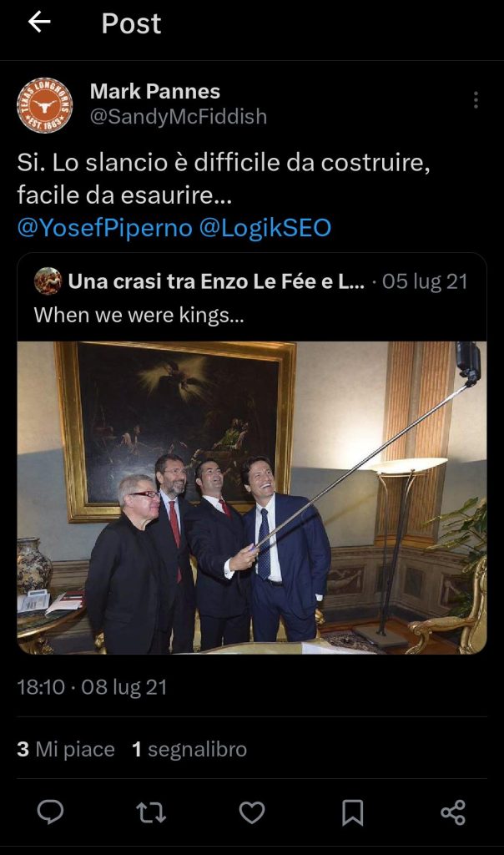Bookmark the post with the bookmark icon
The height and width of the screenshot is (855, 504).
pyautogui.click(x=352, y=812)
